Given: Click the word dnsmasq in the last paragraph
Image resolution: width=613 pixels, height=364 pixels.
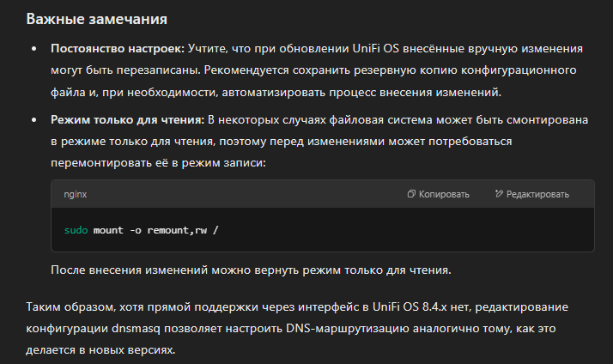Looking at the screenshot, I should point(136,329).
